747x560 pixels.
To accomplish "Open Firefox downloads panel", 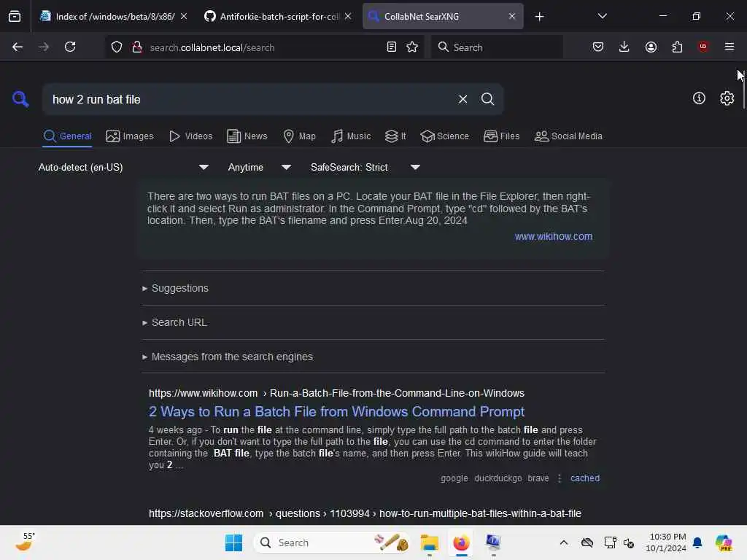I will pyautogui.click(x=624, y=47).
